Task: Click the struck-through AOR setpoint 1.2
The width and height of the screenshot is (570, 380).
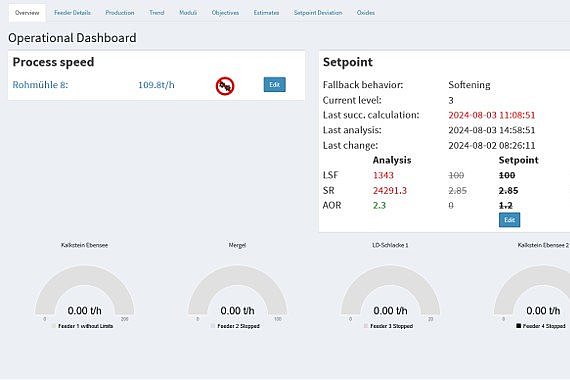Action: click(x=506, y=205)
